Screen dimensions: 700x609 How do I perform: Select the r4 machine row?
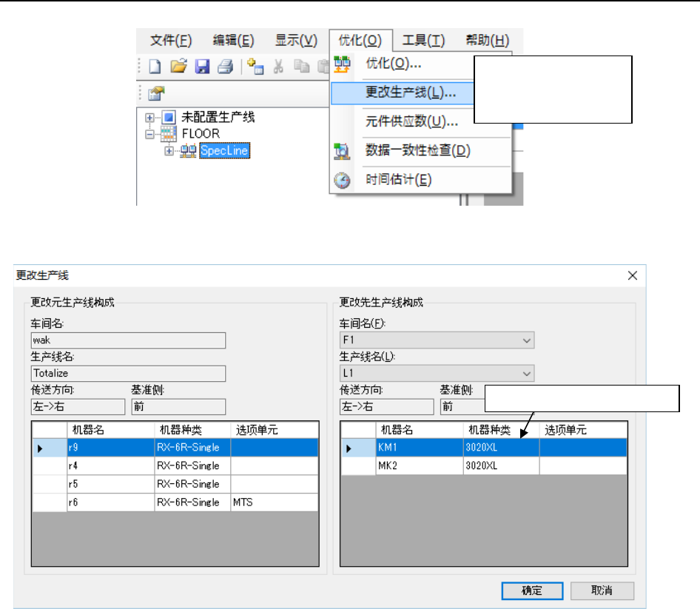pos(175,466)
